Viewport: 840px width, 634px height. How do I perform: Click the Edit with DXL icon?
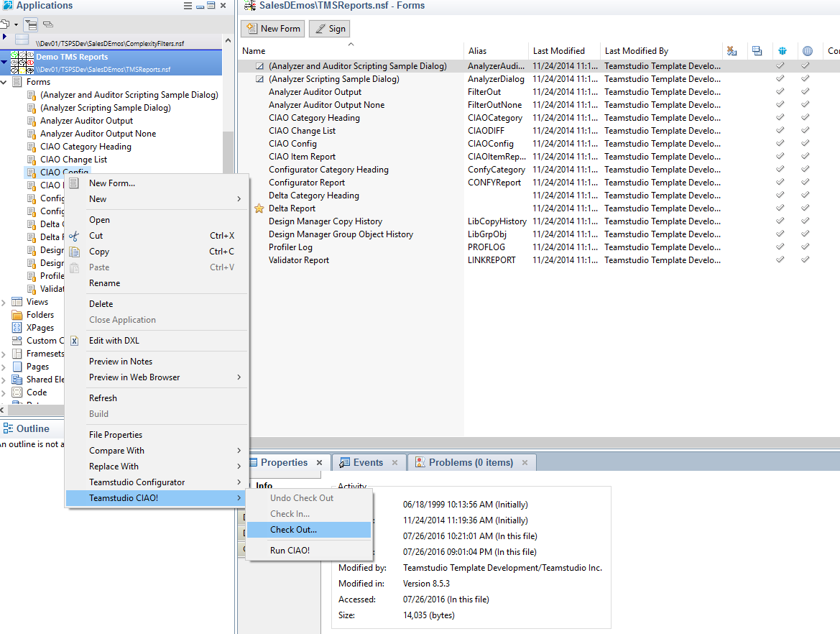tap(75, 341)
